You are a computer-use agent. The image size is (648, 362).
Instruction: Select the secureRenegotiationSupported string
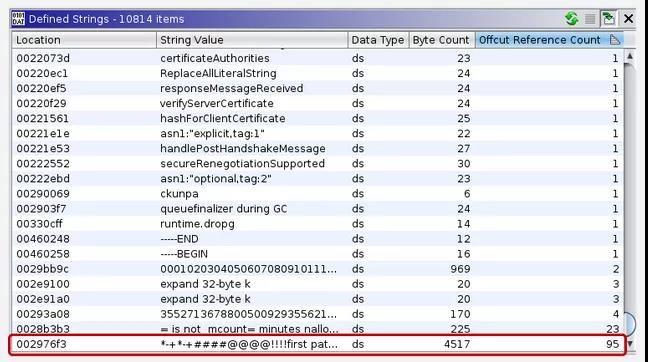click(243, 164)
